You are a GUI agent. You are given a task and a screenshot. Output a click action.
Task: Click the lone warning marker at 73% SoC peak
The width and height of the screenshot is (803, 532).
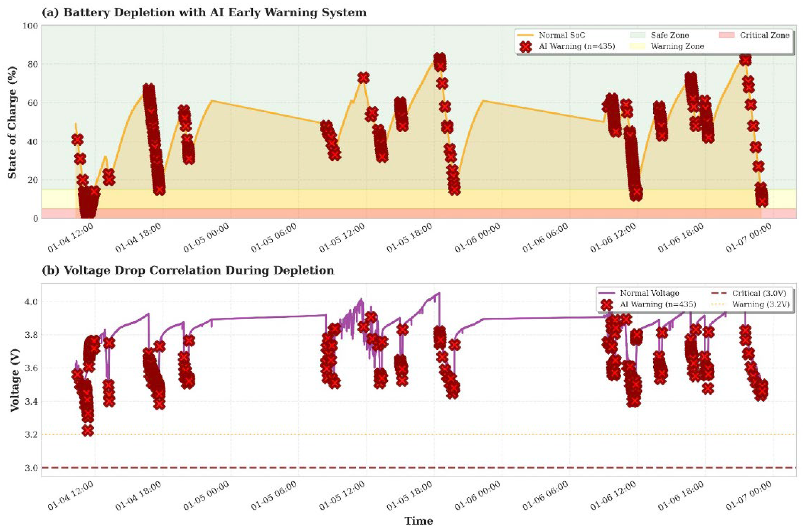tap(363, 78)
